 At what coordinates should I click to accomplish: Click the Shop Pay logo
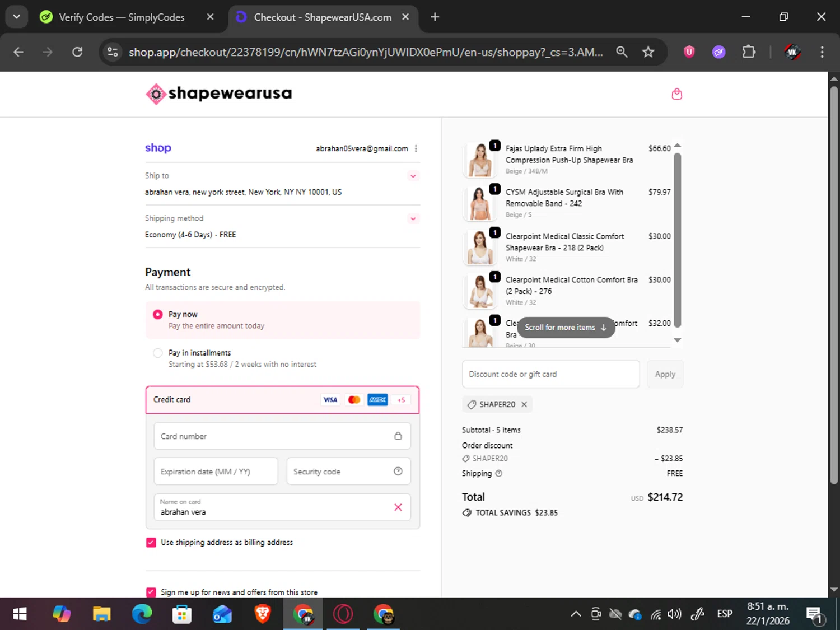[x=158, y=148]
